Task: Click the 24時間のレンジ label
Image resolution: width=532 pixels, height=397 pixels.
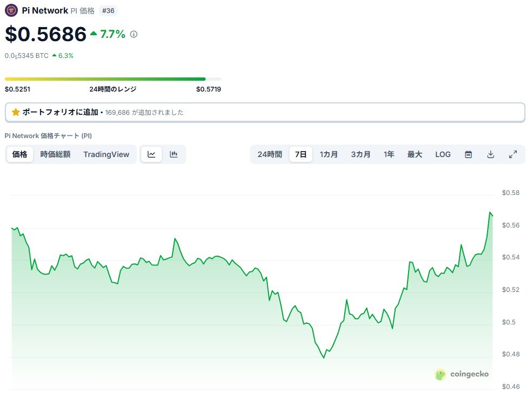Action: pyautogui.click(x=113, y=89)
